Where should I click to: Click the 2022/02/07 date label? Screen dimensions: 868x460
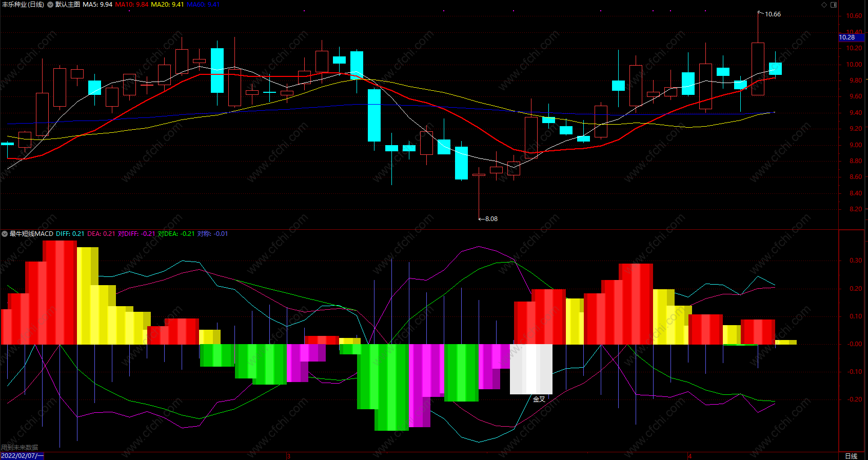(22, 456)
